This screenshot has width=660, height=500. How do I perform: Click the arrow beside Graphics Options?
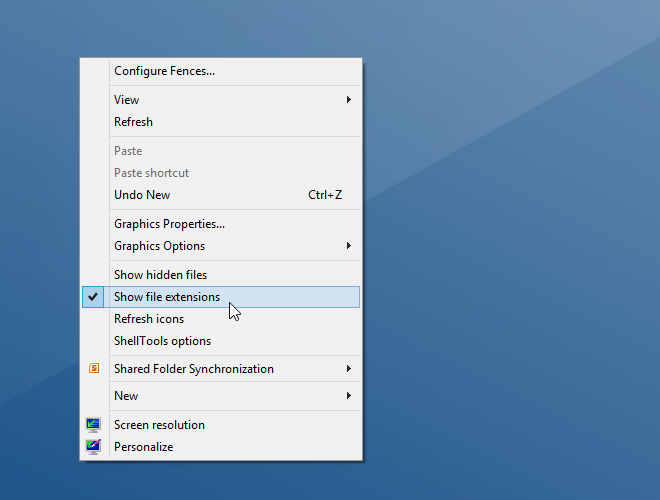coord(349,246)
